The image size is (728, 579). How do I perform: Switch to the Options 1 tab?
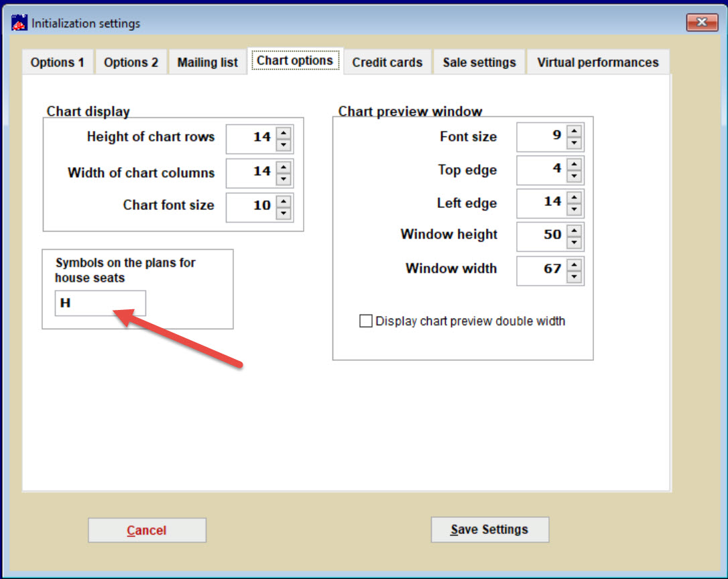pyautogui.click(x=58, y=62)
